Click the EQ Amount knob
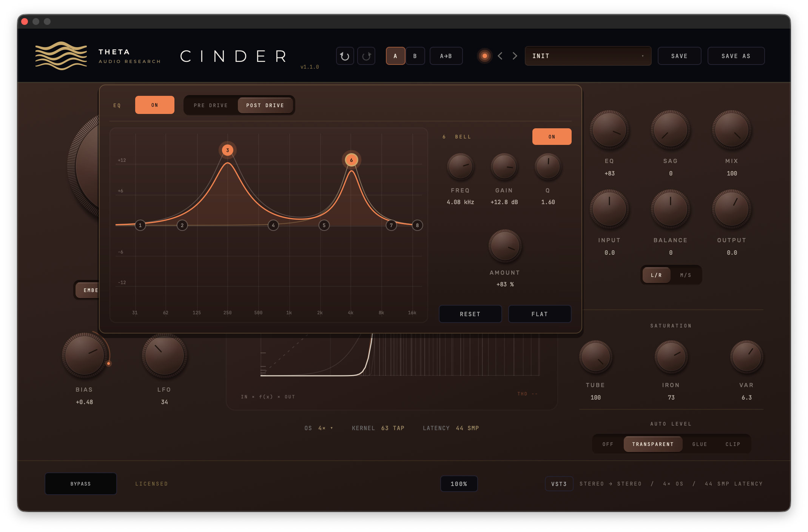The width and height of the screenshot is (808, 532). (505, 246)
